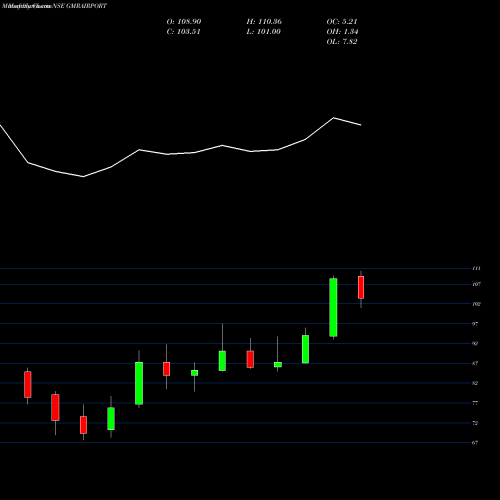Click the "NSE GMRAIRPORT" chart title

(79, 6)
